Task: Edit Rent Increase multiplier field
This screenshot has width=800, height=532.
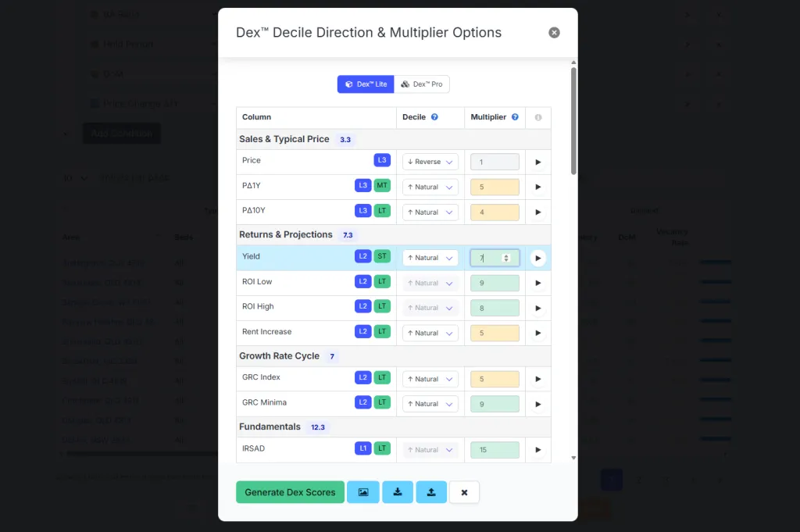Action: pyautogui.click(x=495, y=333)
